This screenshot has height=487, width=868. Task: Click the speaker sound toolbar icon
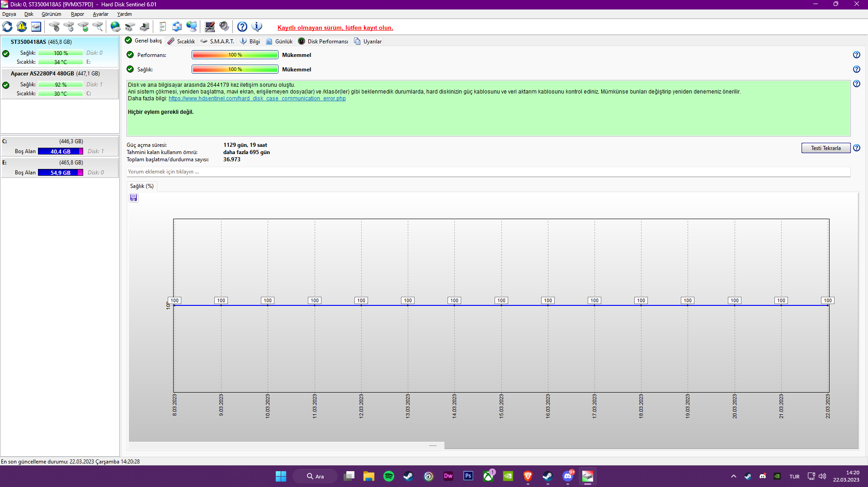224,27
